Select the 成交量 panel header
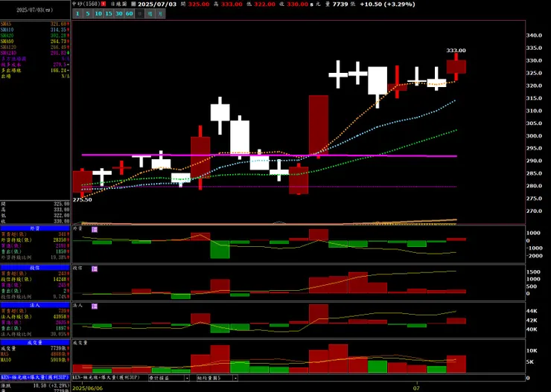This screenshot has height=392, width=551. tap(35, 343)
